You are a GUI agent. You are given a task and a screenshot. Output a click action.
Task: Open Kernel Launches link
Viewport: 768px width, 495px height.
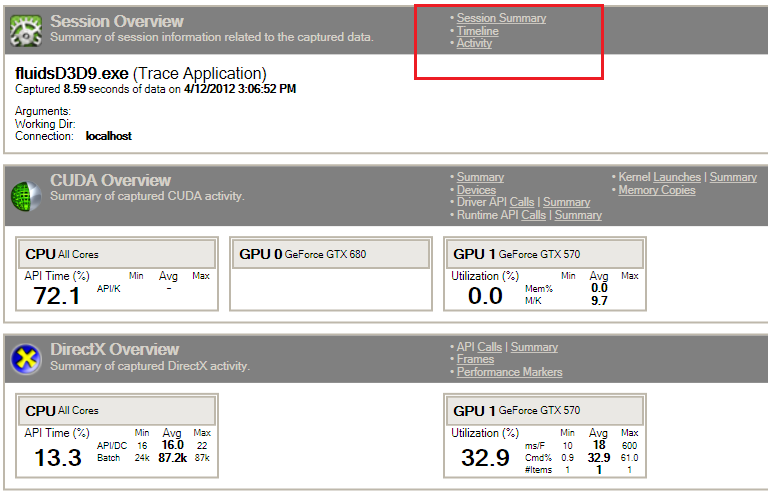click(677, 177)
